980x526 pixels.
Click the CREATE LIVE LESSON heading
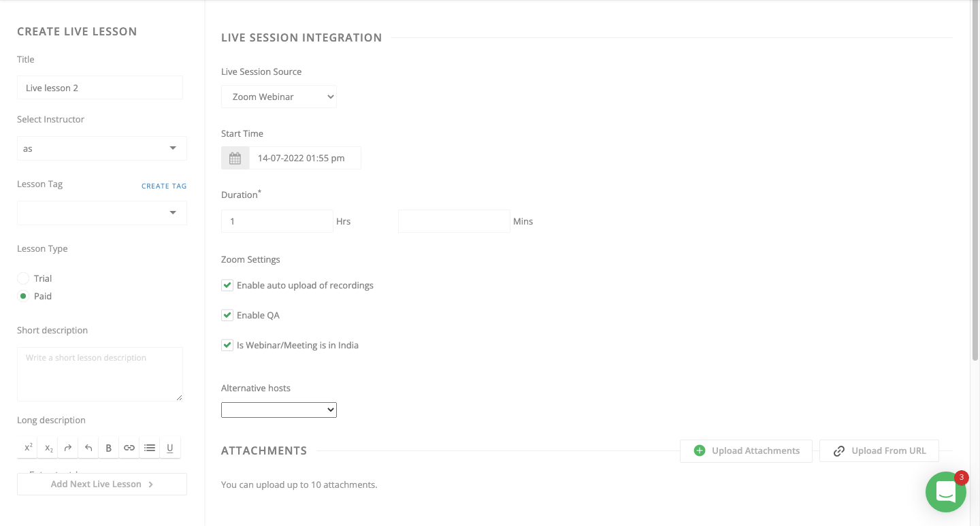tap(77, 31)
